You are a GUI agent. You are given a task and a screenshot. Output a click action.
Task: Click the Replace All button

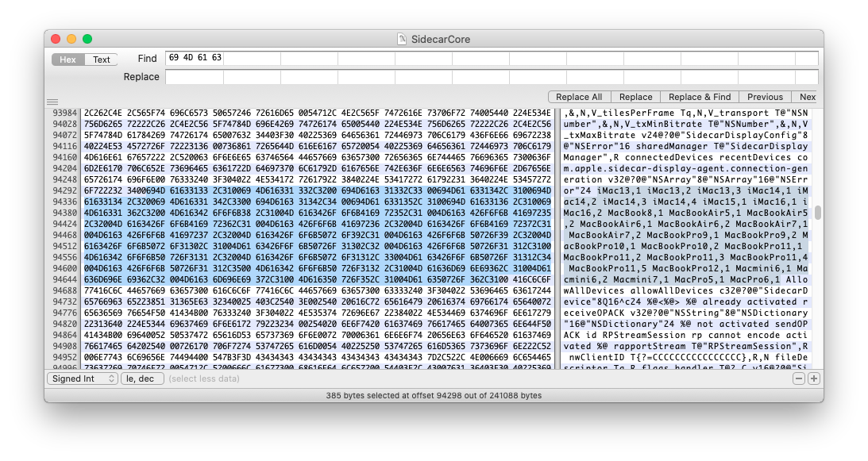point(579,97)
